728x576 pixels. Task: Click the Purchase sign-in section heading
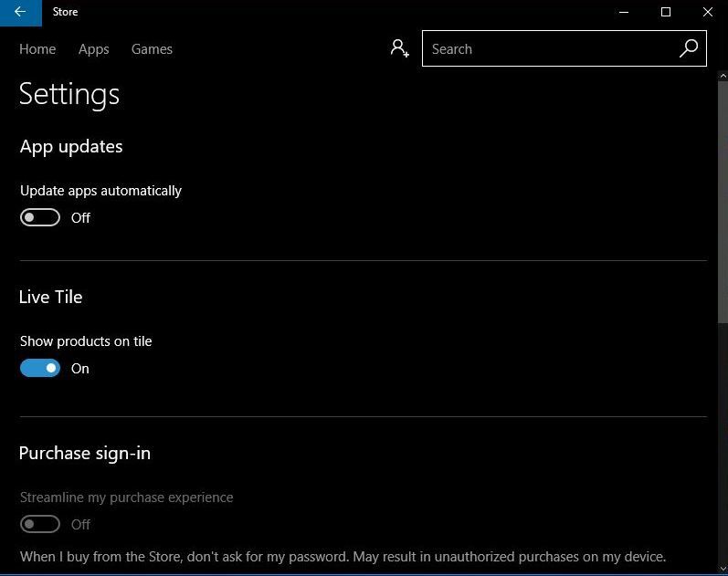85,453
